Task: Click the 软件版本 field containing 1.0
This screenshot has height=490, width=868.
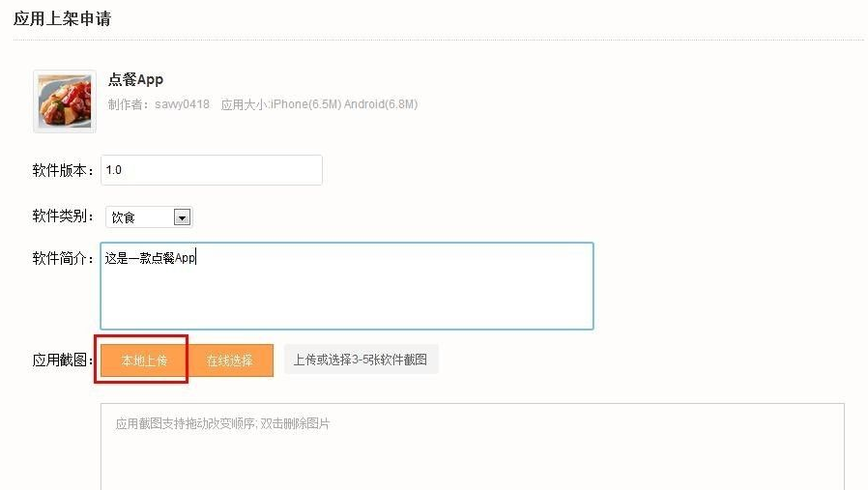Action: pyautogui.click(x=212, y=170)
